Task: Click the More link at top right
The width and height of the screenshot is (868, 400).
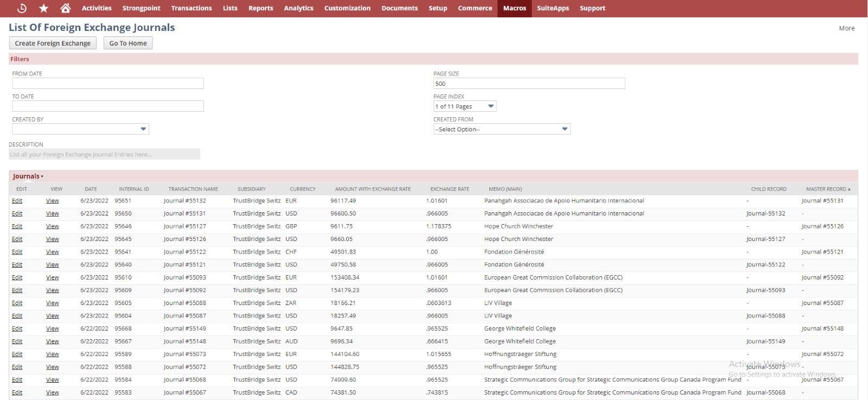Action: click(x=846, y=28)
